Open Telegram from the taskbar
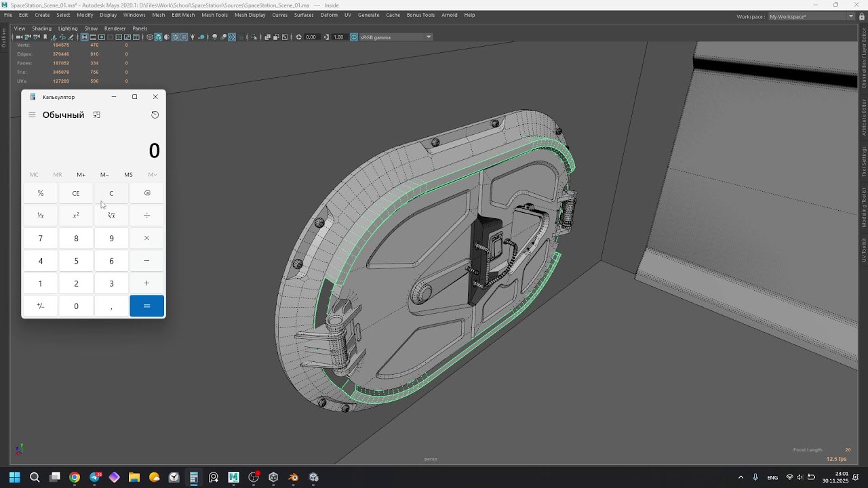 (95, 477)
